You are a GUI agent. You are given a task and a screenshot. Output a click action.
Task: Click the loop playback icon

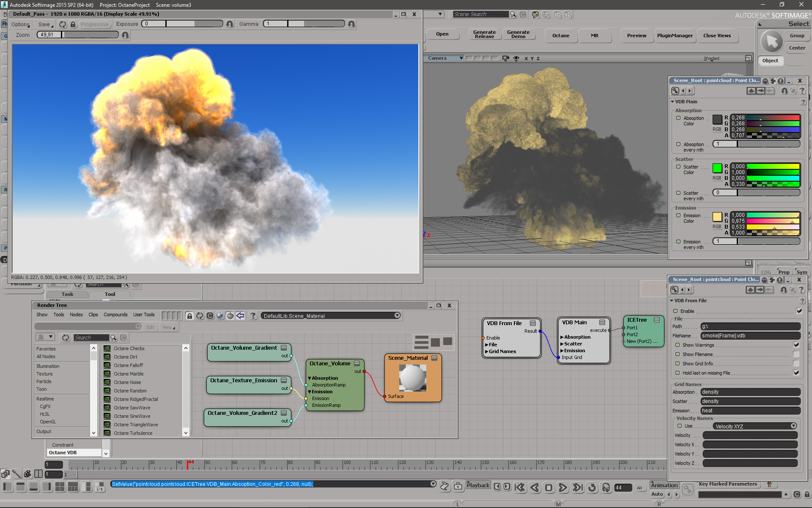[592, 488]
